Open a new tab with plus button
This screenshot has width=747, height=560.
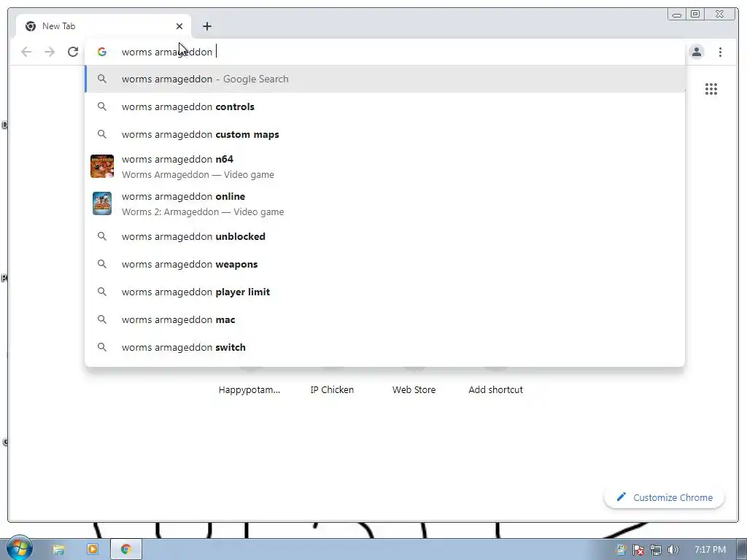[x=206, y=26]
